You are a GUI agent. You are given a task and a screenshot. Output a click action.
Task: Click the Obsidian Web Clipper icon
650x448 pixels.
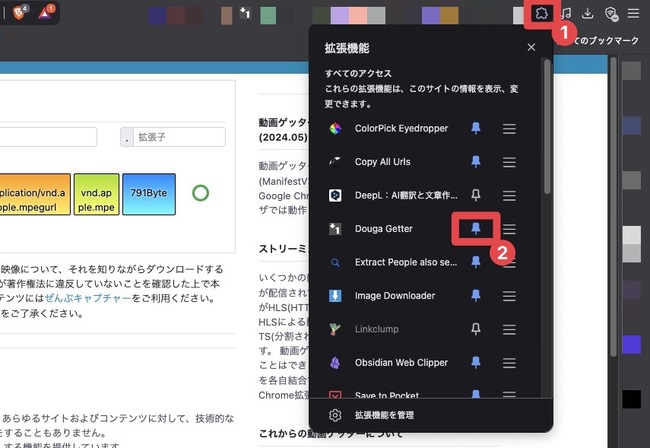[x=335, y=363]
